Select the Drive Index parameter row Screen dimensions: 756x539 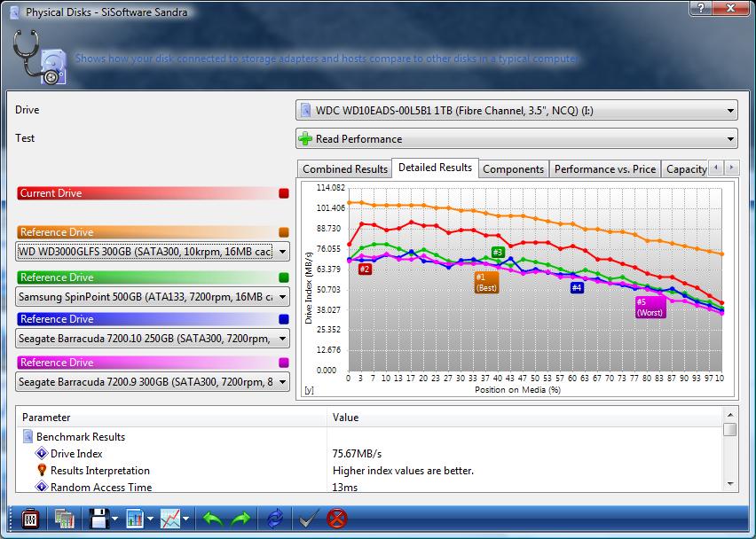76,454
